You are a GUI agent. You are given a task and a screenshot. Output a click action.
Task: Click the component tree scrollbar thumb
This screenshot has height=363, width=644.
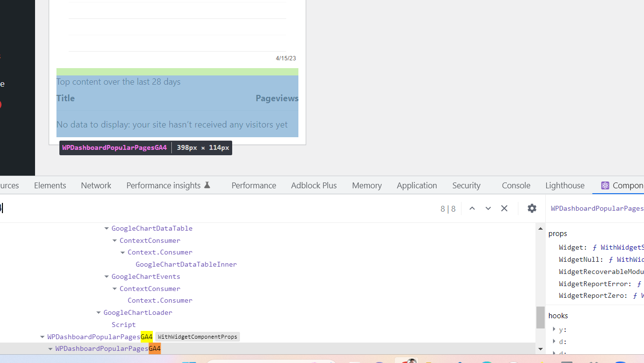pos(540,317)
